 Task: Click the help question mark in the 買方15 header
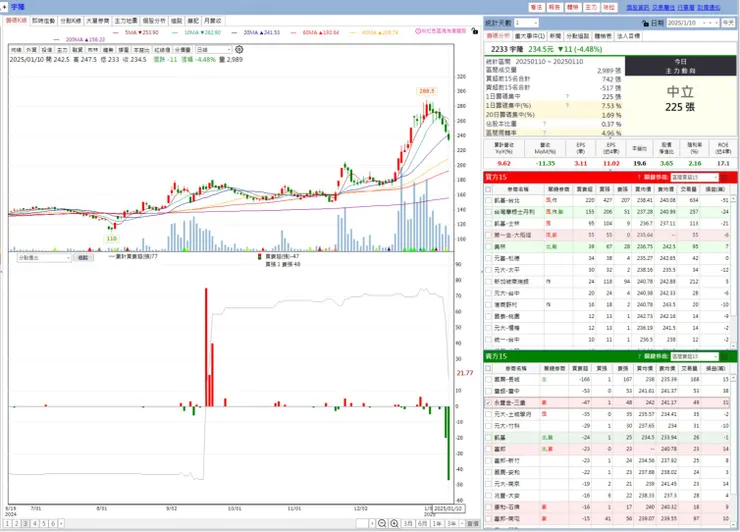[x=639, y=177]
